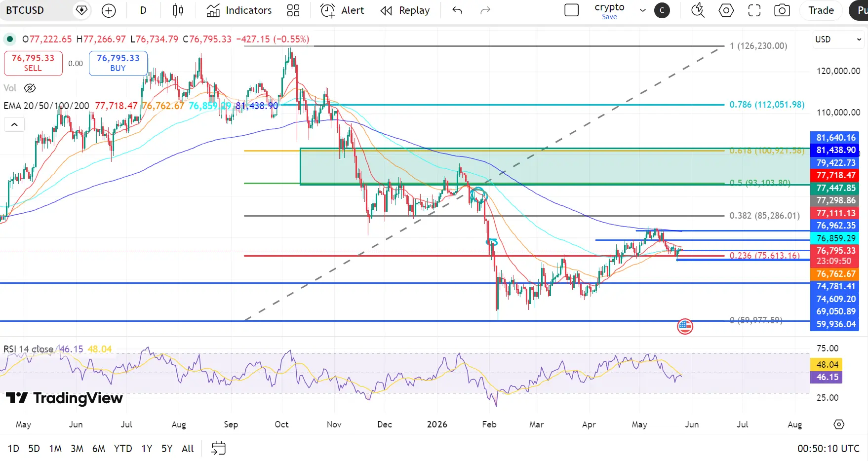Screen dimensions: 868x461
Task: Open chart settings hexagon icon
Action: click(x=726, y=10)
